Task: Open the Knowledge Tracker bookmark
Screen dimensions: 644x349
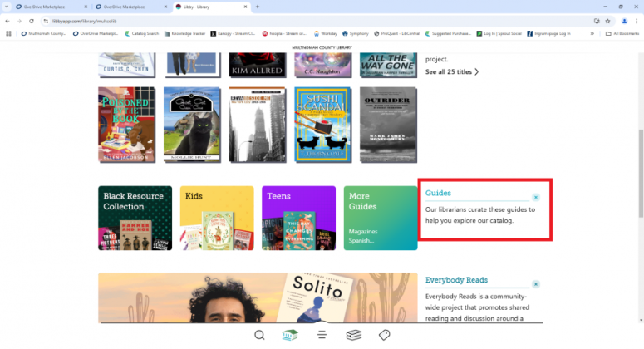Action: [x=184, y=34]
